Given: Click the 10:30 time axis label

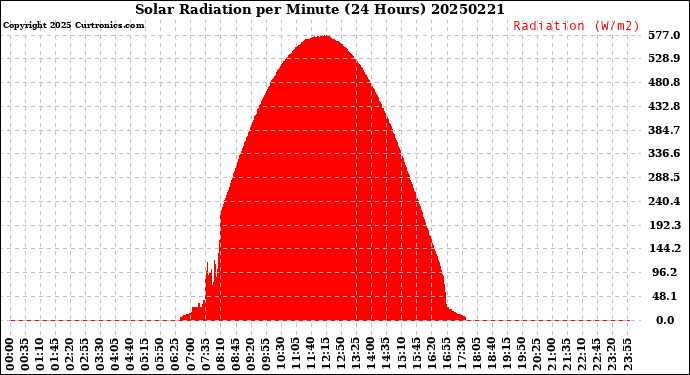Looking at the screenshot, I should (x=280, y=355).
